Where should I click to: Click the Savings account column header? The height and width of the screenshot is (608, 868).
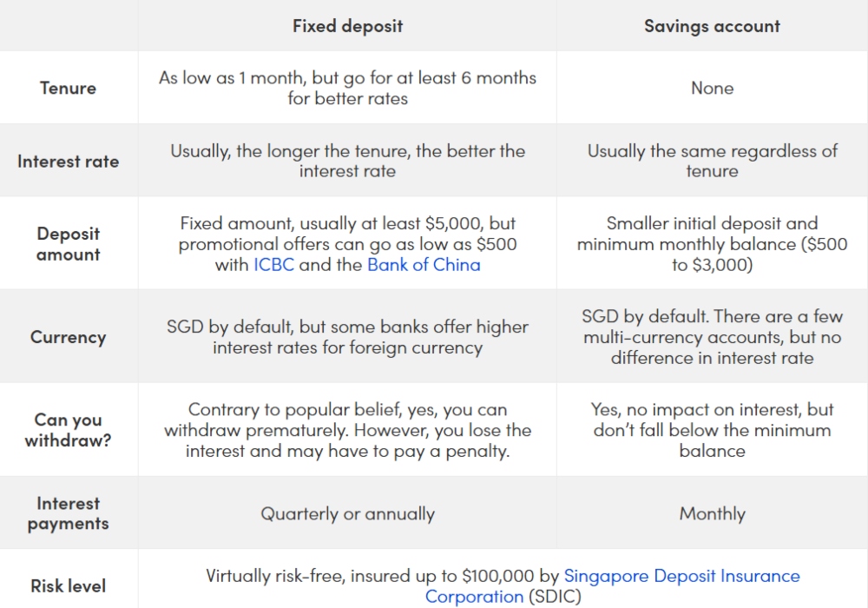(712, 26)
